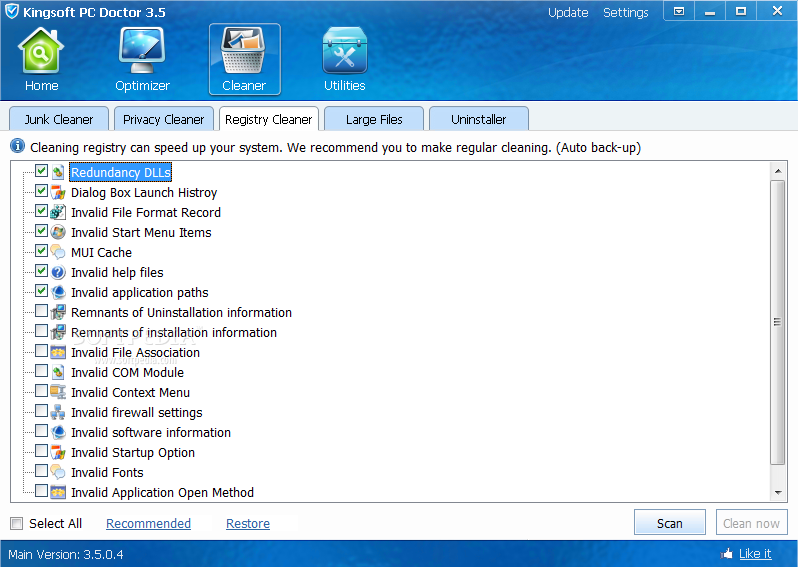798x567 pixels.
Task: Click the Recommended link
Action: pos(149,523)
